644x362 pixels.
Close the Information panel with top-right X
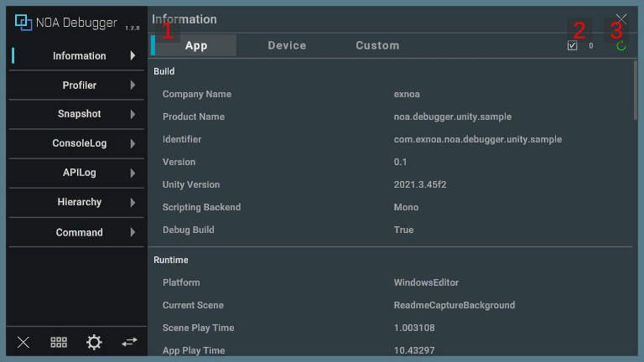click(621, 18)
